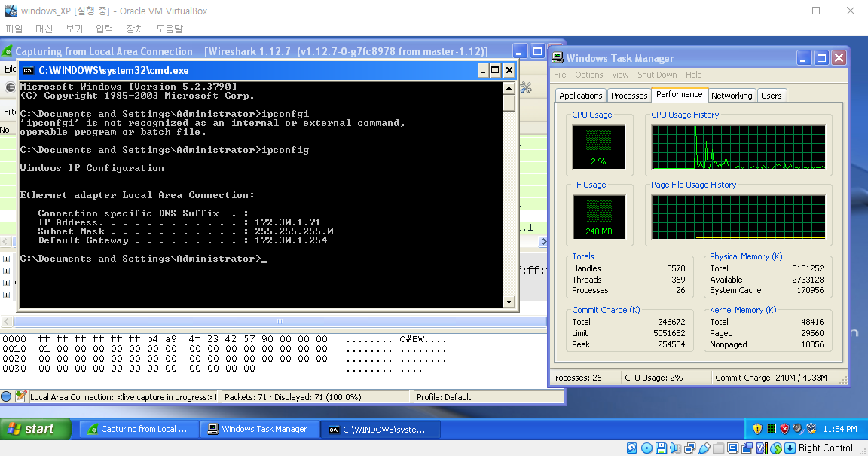Open red shield security warning tray icon
The width and height of the screenshot is (868, 456).
click(784, 429)
